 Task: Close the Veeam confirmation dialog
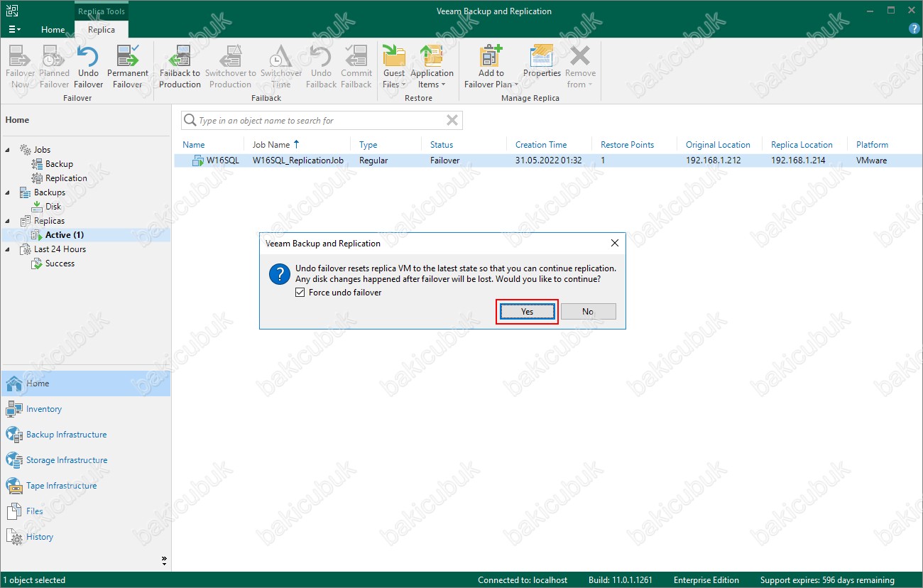tap(615, 243)
